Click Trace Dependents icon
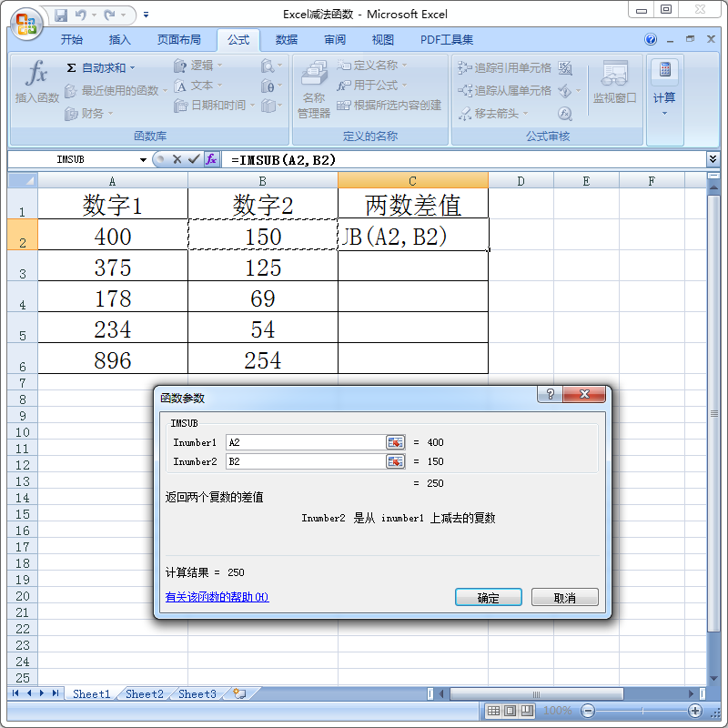 coord(465,90)
